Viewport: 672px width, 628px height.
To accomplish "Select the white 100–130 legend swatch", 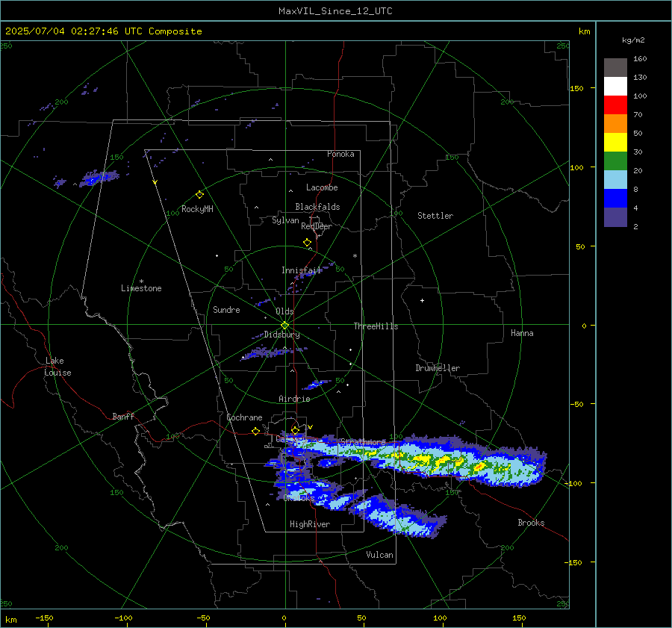I will click(615, 87).
